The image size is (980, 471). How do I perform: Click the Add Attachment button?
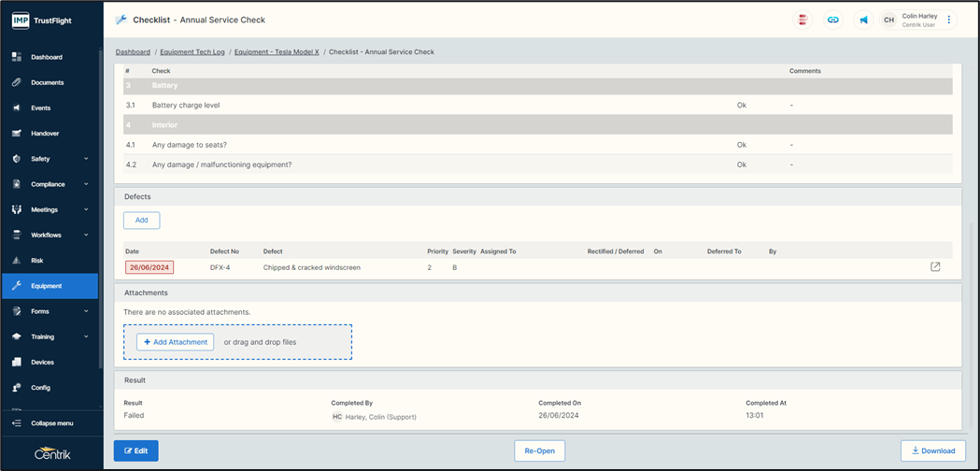coord(175,342)
